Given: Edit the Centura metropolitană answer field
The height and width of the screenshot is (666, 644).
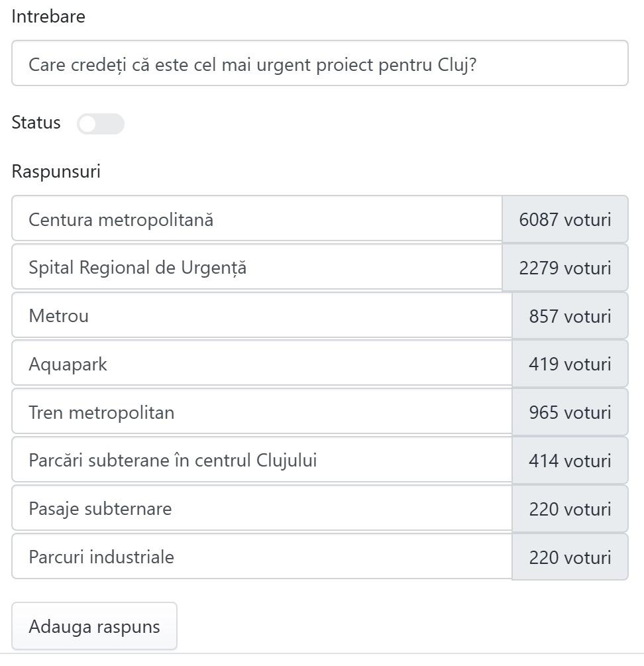Looking at the screenshot, I should tap(256, 219).
